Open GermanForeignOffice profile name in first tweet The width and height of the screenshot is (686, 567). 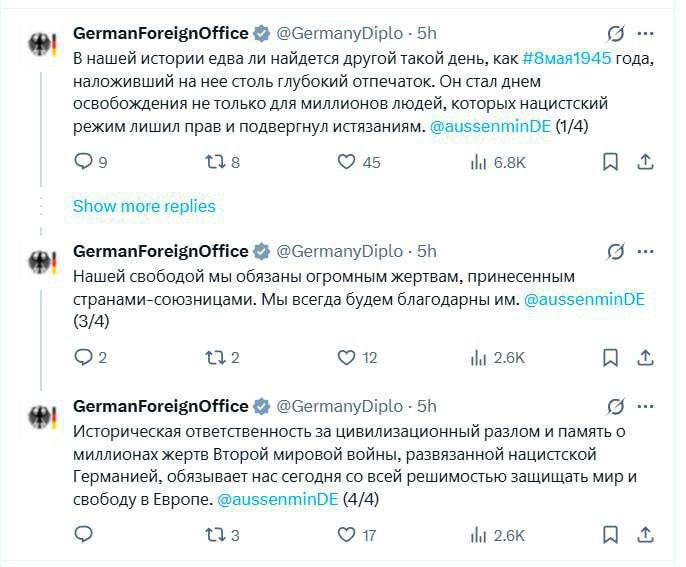coord(160,33)
